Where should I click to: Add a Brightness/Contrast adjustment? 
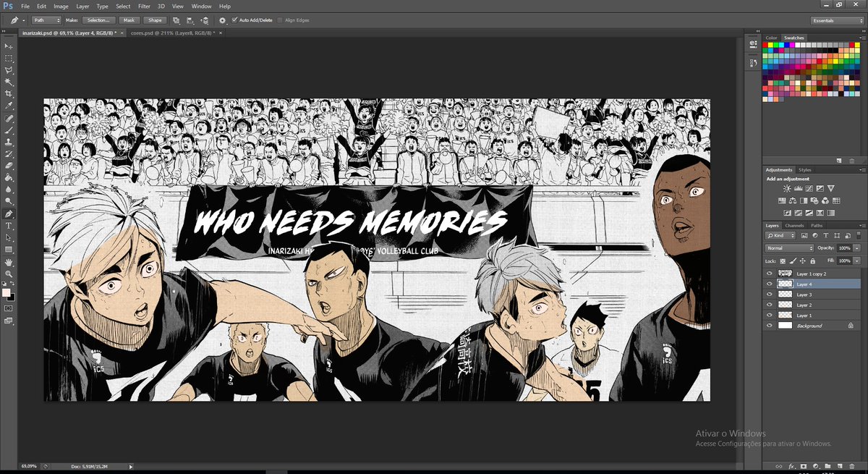(786, 189)
